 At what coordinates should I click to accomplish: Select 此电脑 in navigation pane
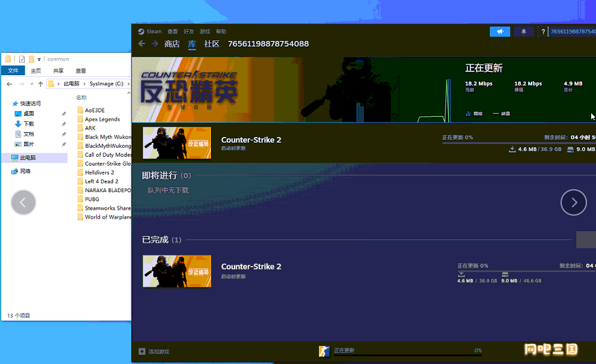[x=35, y=157]
